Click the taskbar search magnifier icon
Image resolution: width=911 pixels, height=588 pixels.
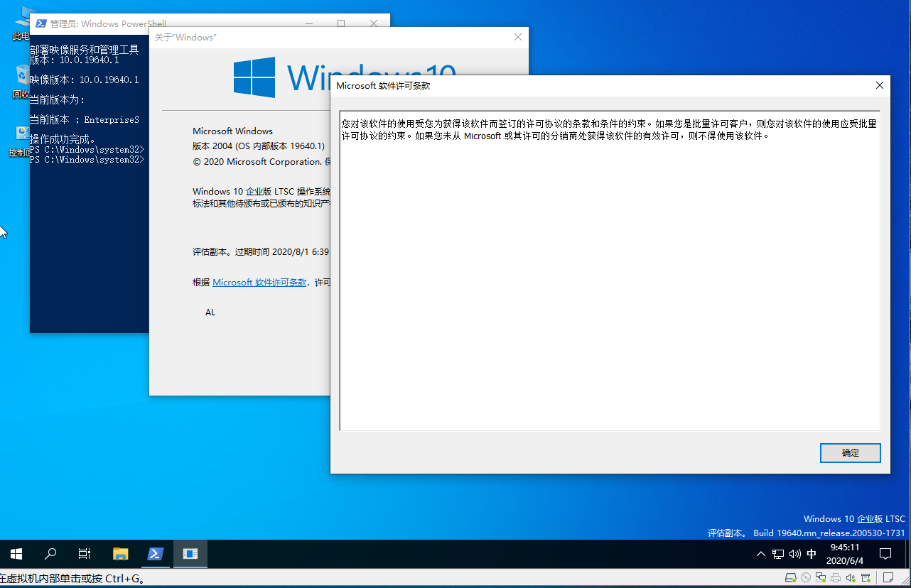click(50, 554)
